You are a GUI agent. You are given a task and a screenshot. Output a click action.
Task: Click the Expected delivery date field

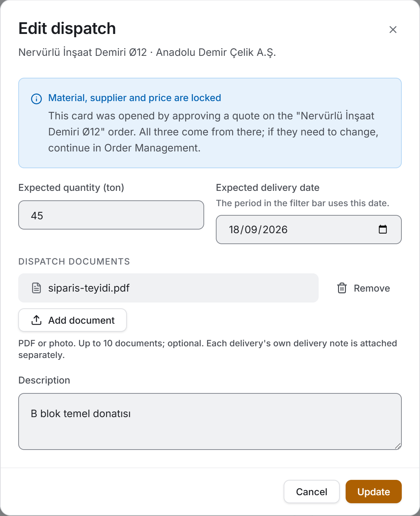[x=309, y=230]
